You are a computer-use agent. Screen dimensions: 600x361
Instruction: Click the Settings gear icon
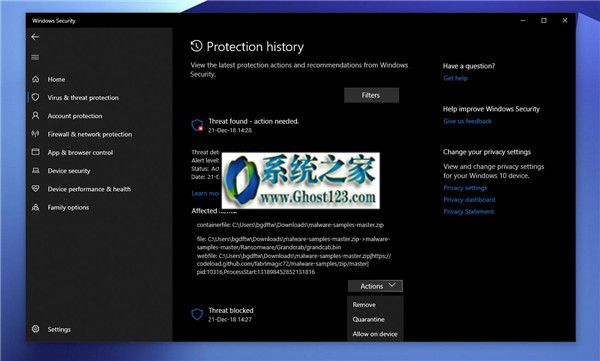36,329
